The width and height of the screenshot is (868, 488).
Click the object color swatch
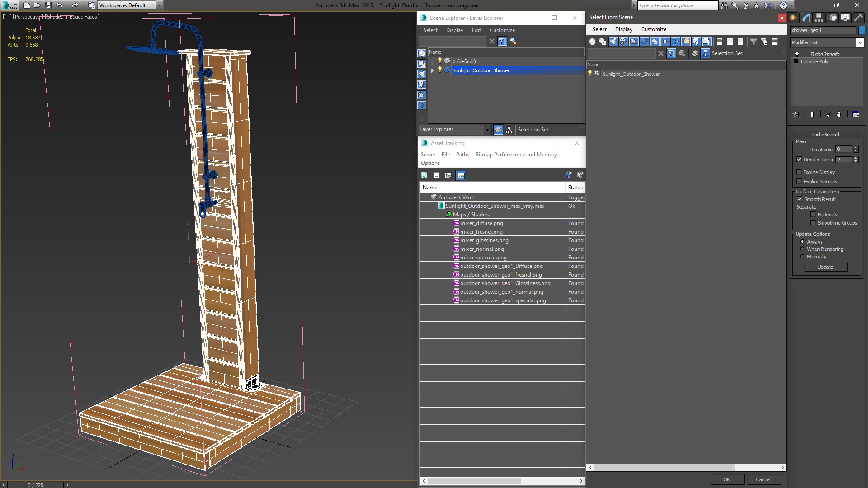click(862, 30)
